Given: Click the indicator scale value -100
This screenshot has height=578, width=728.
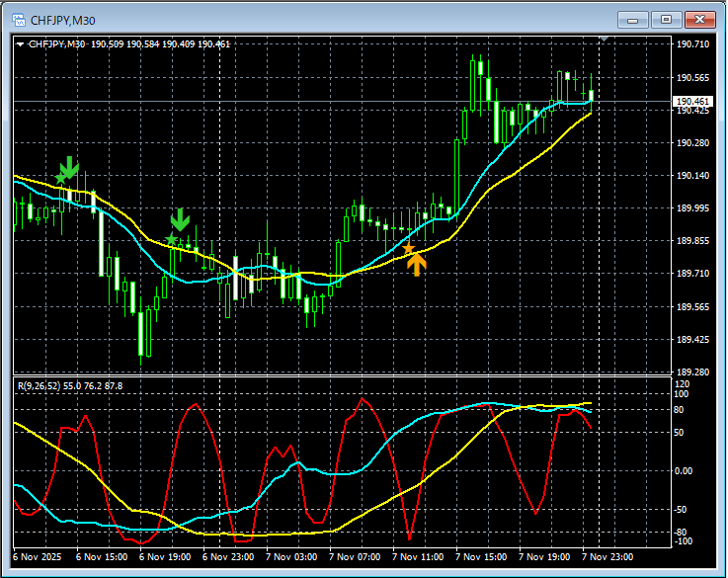Looking at the screenshot, I should (x=682, y=541).
